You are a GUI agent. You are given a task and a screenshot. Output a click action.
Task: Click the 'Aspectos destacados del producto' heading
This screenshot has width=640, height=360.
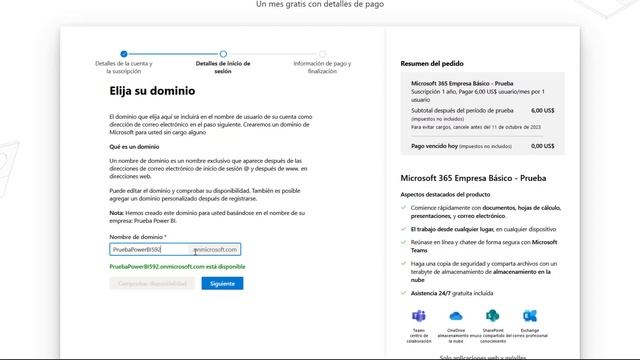coord(445,194)
